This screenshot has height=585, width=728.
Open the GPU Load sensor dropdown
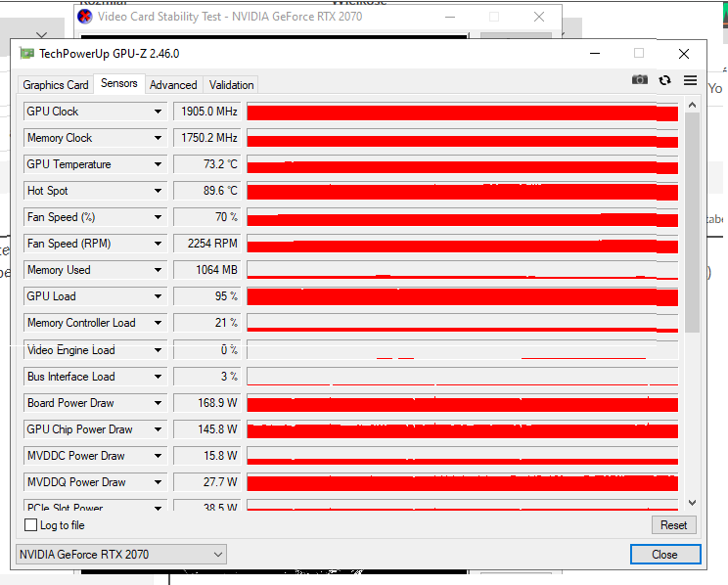point(158,296)
